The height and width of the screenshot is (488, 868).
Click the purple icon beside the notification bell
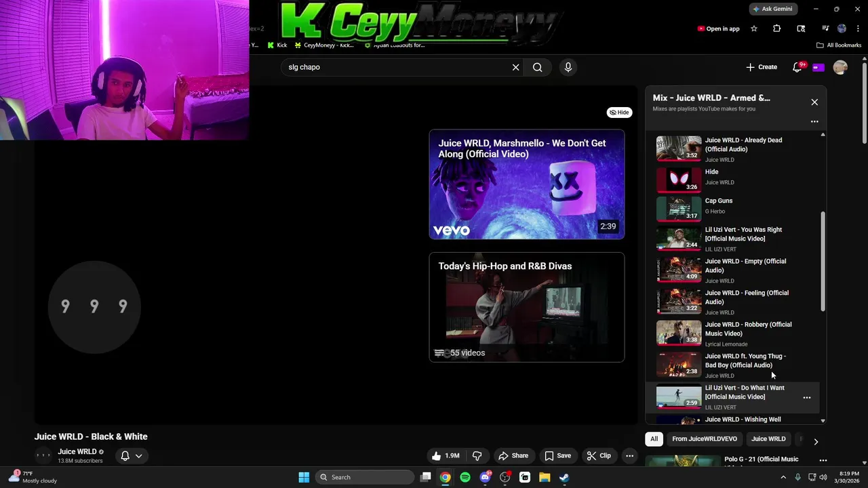point(818,67)
